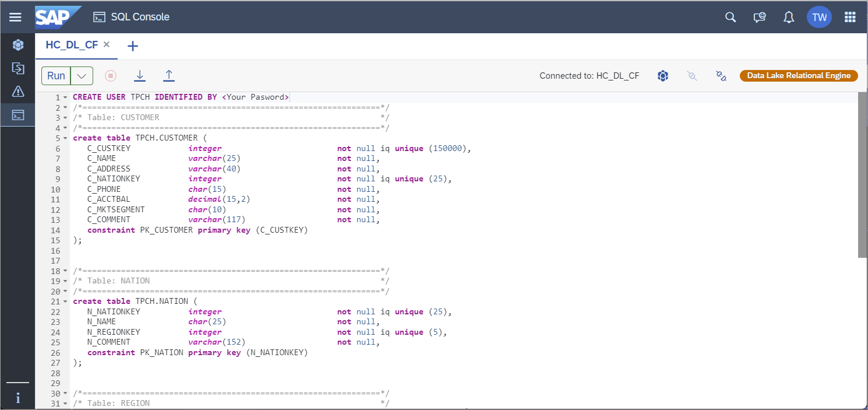Click the database cube icon in sidebar
The image size is (868, 410).
coord(18,45)
